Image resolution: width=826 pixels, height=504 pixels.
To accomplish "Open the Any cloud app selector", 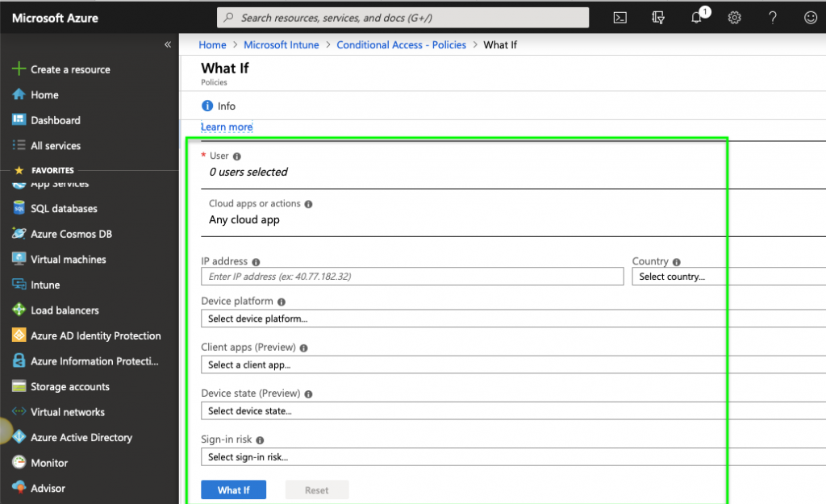I will [x=244, y=219].
